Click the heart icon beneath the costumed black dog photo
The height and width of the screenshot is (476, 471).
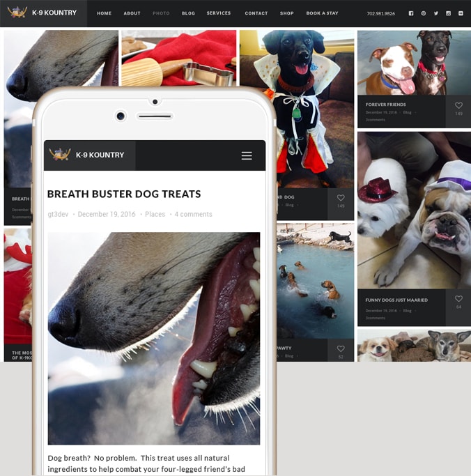[341, 198]
